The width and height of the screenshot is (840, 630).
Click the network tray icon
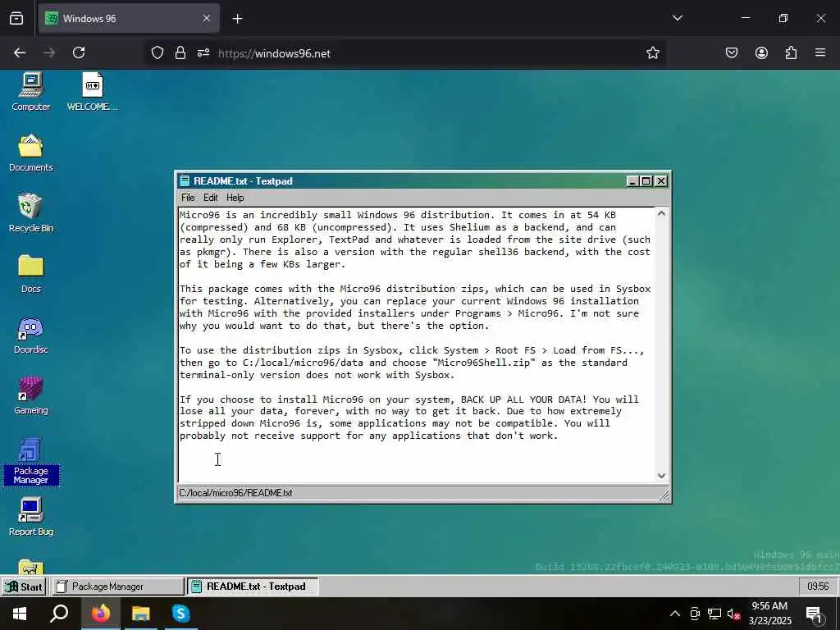pyautogui.click(x=714, y=614)
